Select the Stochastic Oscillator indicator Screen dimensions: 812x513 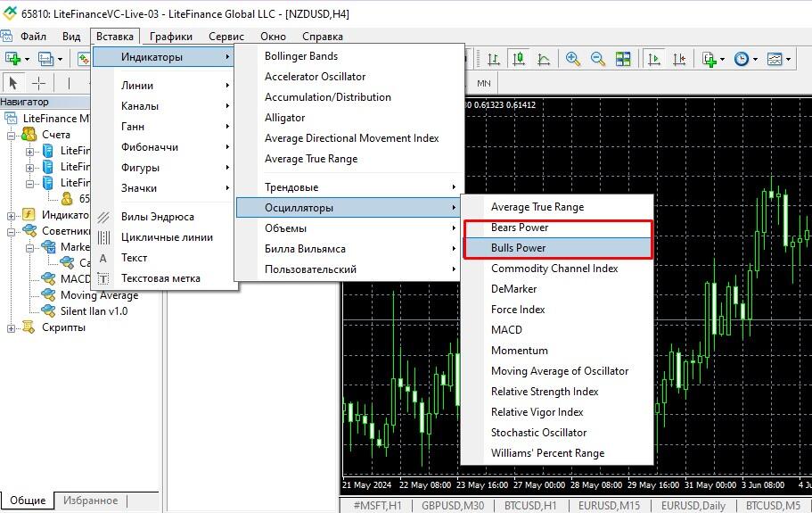(x=538, y=433)
